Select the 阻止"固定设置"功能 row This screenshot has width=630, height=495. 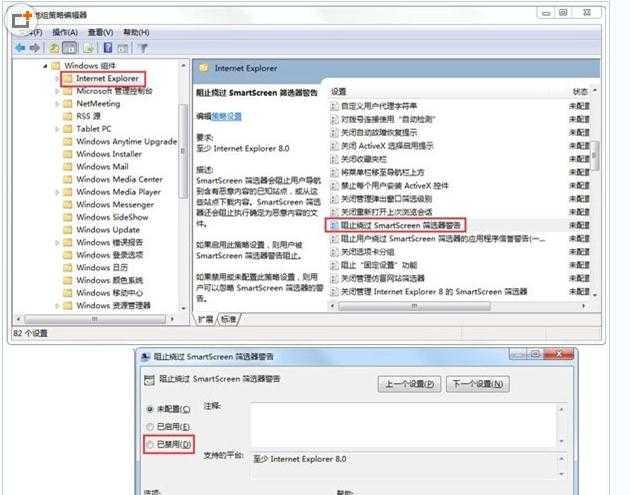(x=459, y=265)
